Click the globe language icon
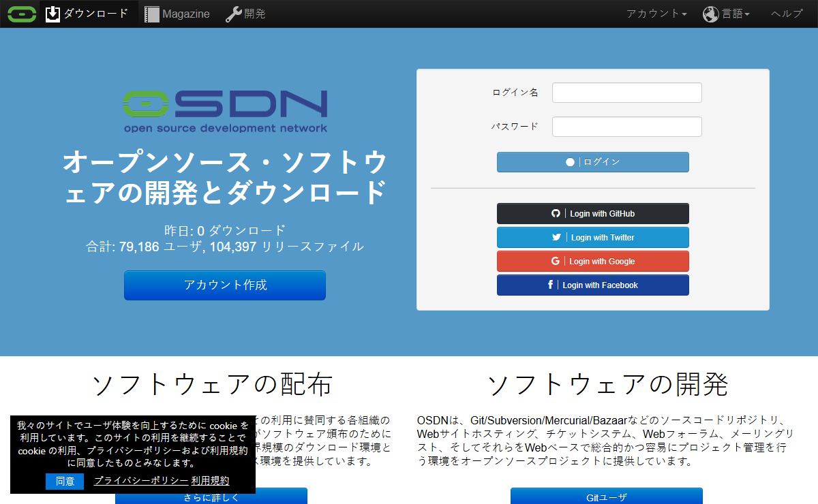 point(711,14)
